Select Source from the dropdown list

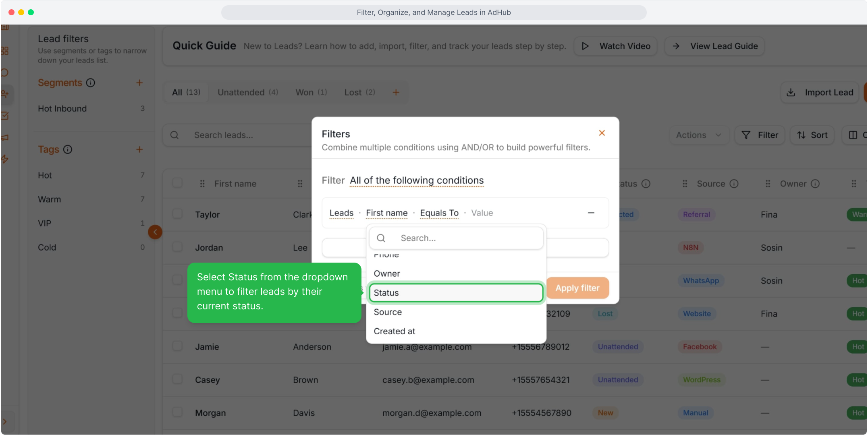point(456,312)
